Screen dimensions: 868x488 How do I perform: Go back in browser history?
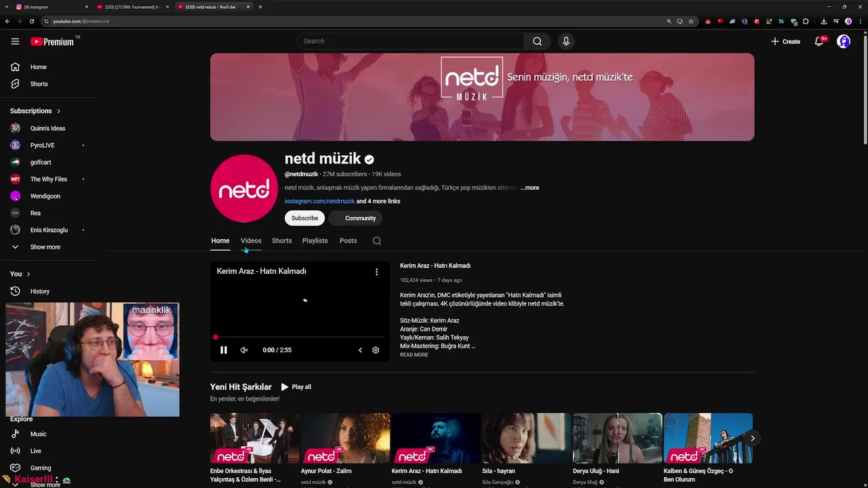click(x=7, y=21)
